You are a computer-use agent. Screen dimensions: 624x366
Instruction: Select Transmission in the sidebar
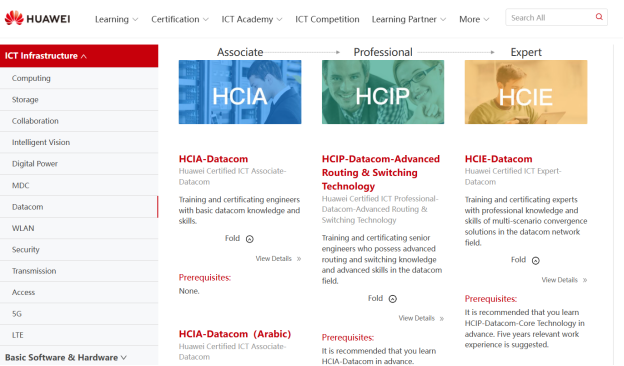(79, 271)
